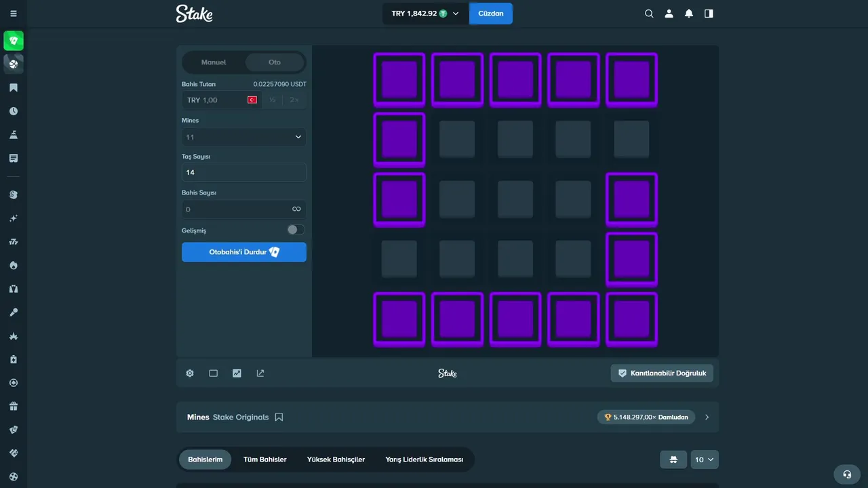Select the center tile of the mines grid
This screenshot has width=868, height=488.
[x=515, y=199]
